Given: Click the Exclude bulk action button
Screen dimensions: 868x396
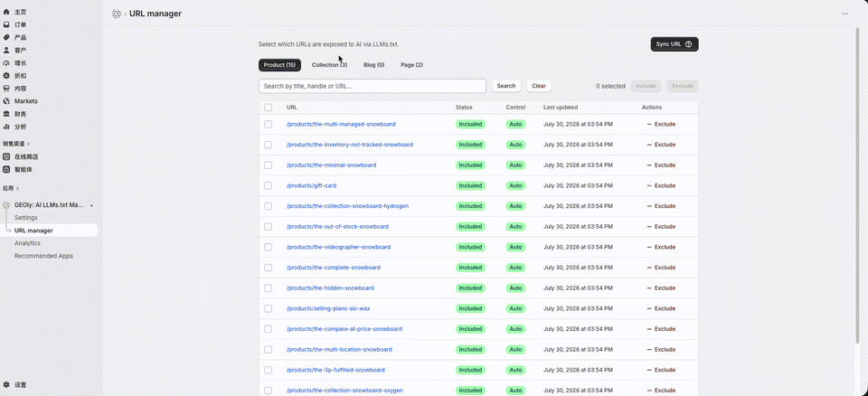Looking at the screenshot, I should (x=682, y=86).
